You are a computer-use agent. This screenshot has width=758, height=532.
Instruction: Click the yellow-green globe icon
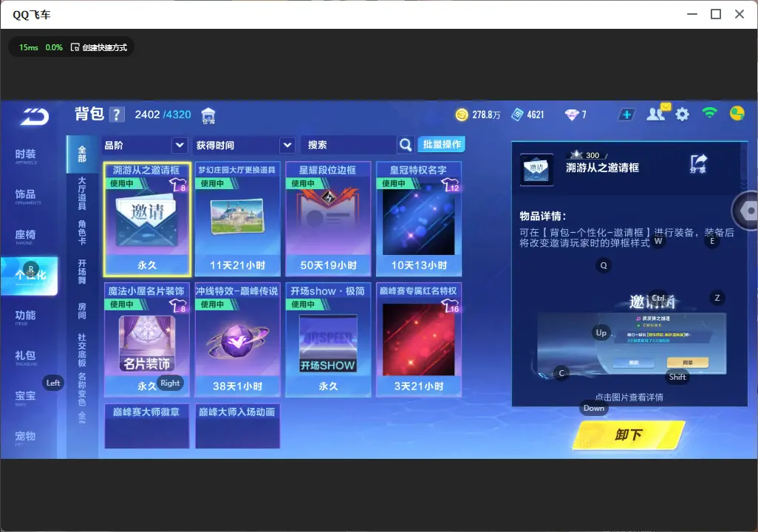tap(737, 114)
